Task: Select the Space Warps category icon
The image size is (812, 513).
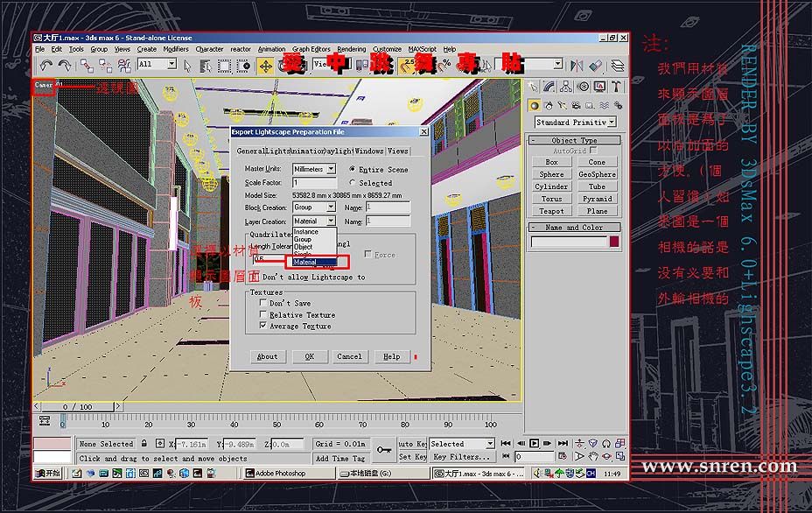Action: click(604, 106)
